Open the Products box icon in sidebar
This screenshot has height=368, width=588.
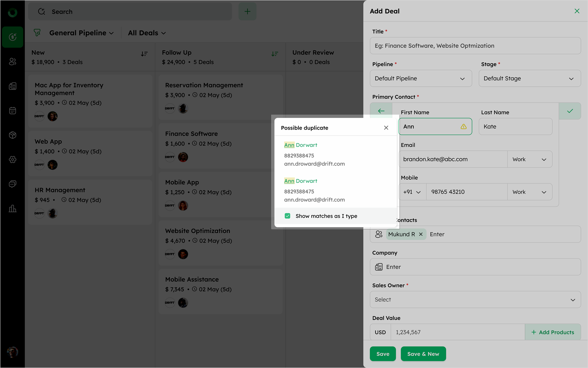[12, 135]
